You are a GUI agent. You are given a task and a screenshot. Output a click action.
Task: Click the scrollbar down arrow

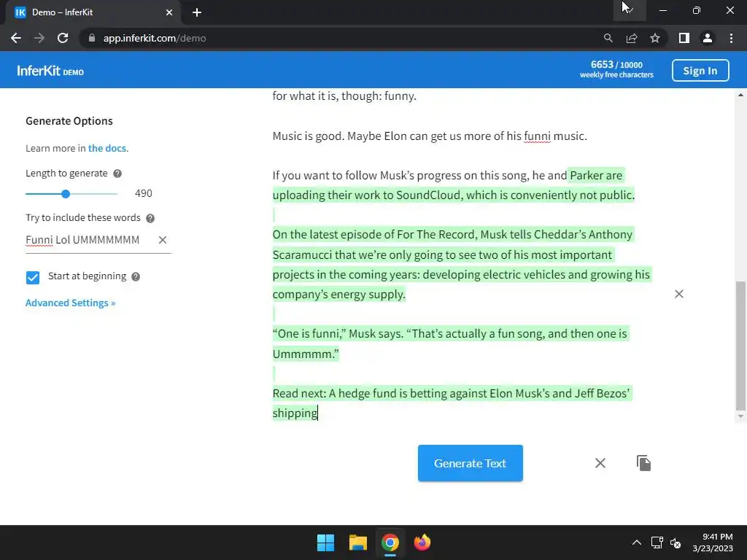point(740,416)
